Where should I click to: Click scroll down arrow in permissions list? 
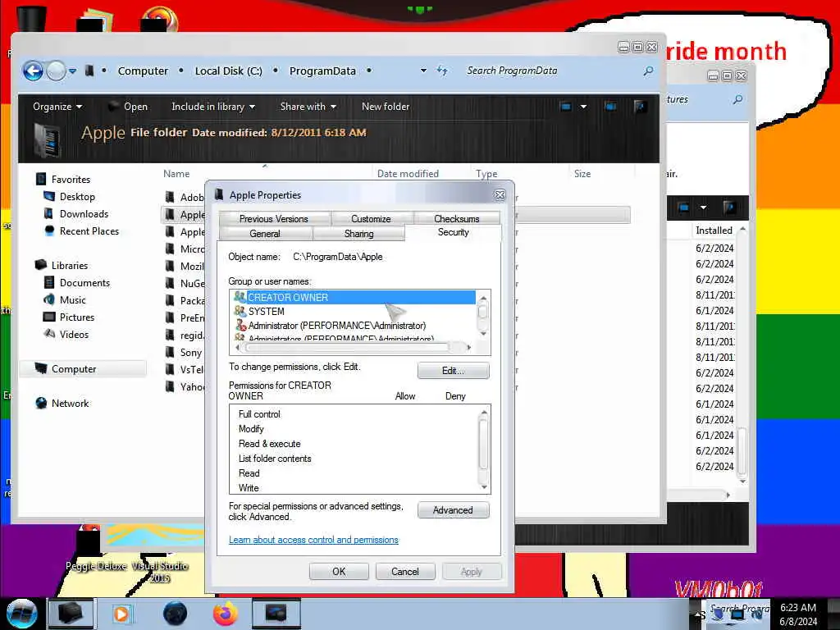(484, 487)
